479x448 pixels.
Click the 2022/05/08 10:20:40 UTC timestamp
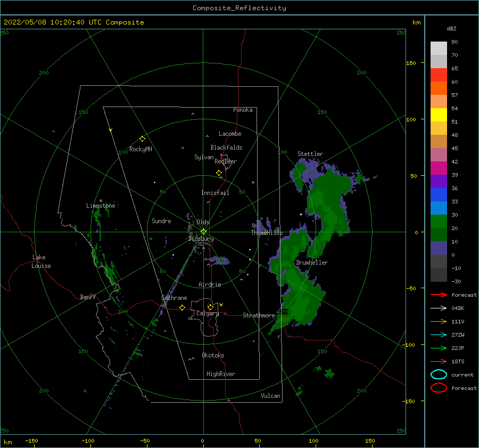pyautogui.click(x=52, y=22)
